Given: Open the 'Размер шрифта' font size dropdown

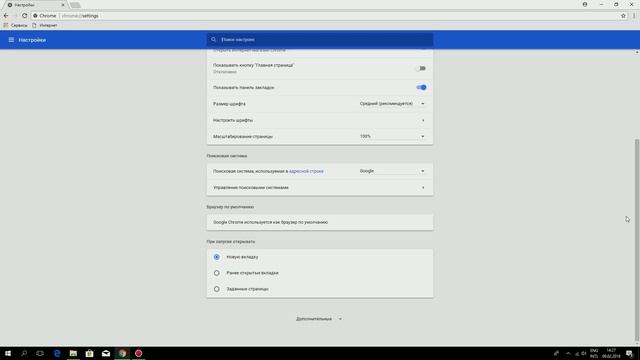Looking at the screenshot, I should tap(392, 104).
